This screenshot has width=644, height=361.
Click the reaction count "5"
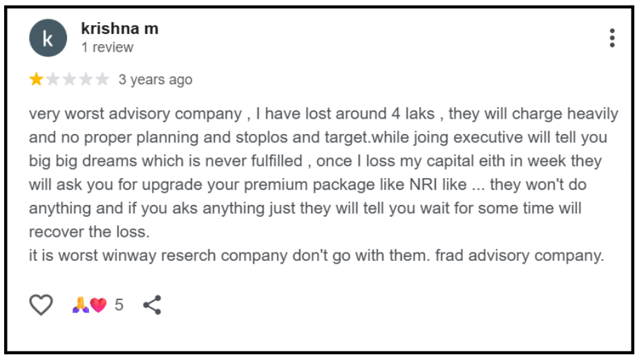tap(119, 305)
